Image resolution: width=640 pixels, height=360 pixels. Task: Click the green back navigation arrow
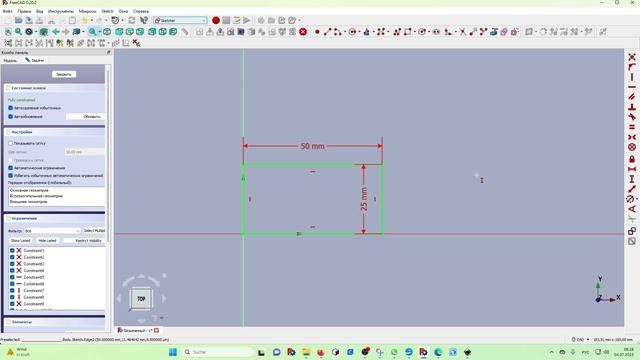click(56, 32)
